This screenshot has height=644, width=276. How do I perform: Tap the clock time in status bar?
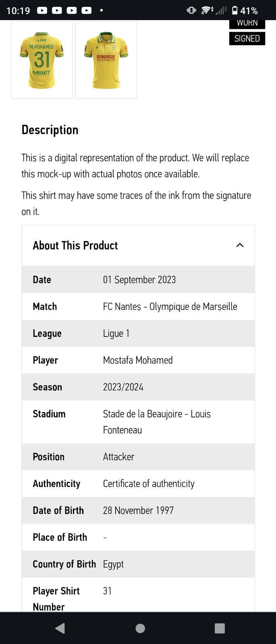coord(18,10)
